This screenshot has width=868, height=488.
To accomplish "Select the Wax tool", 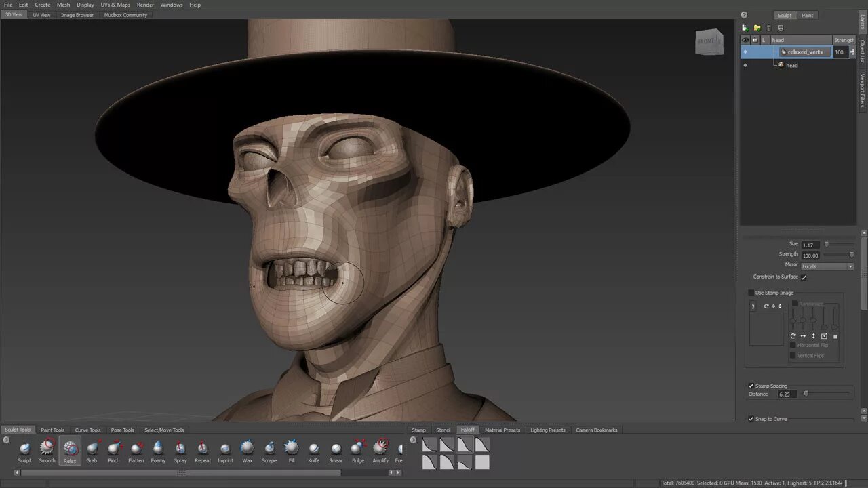I will pyautogui.click(x=248, y=449).
